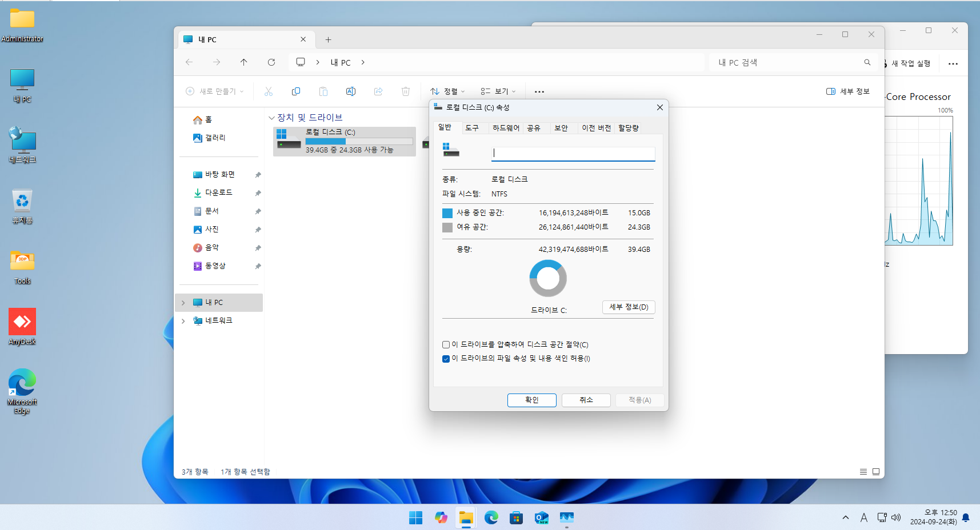Viewport: 980px width, 530px height.
Task: Open the three-dots more options in the Explorer toolbar
Action: point(539,91)
